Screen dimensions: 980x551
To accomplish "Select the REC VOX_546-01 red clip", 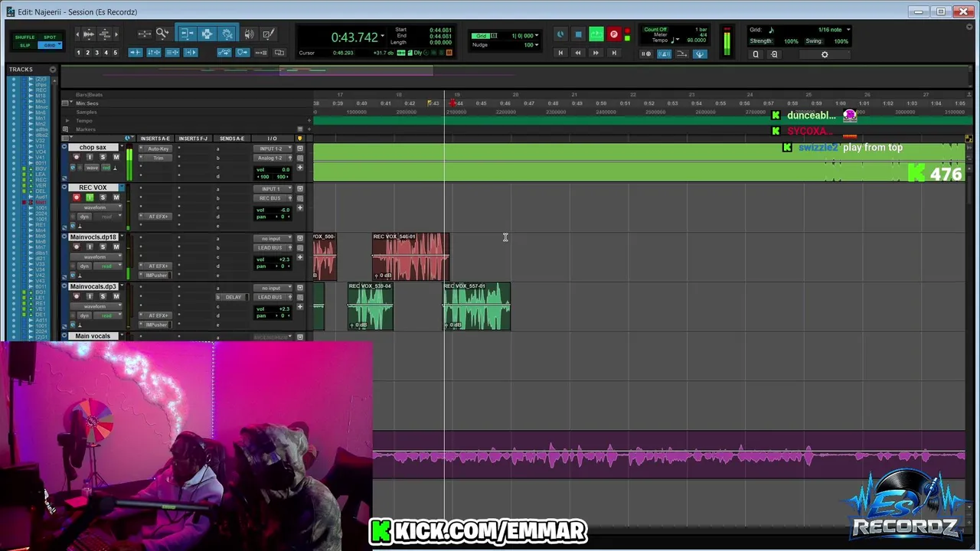I will click(x=410, y=257).
